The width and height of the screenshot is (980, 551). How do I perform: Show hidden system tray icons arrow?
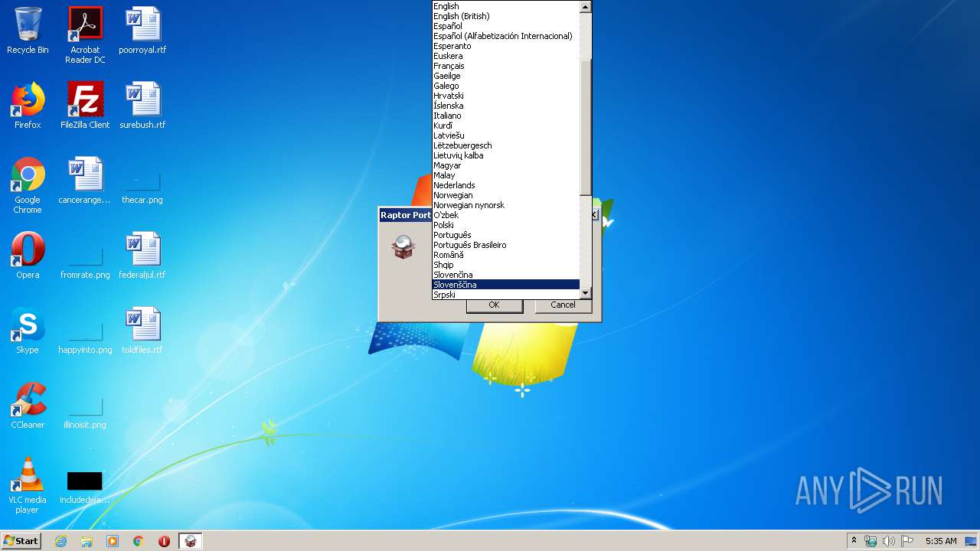coord(854,541)
